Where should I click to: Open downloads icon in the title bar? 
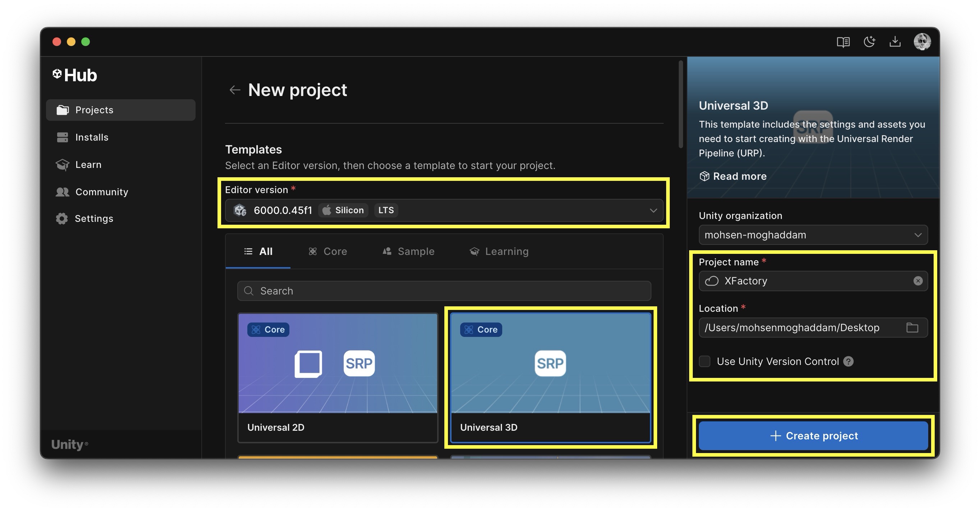coord(895,41)
